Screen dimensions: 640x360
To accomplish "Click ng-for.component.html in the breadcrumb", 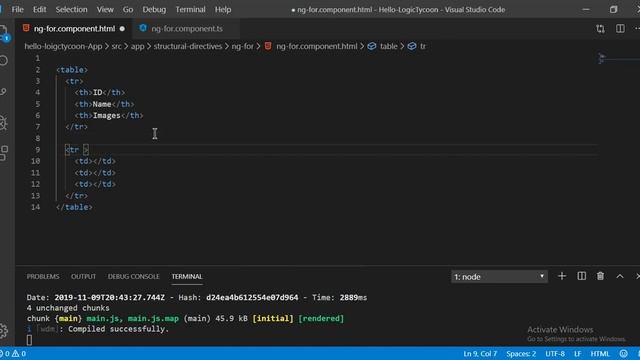I will 317,46.
